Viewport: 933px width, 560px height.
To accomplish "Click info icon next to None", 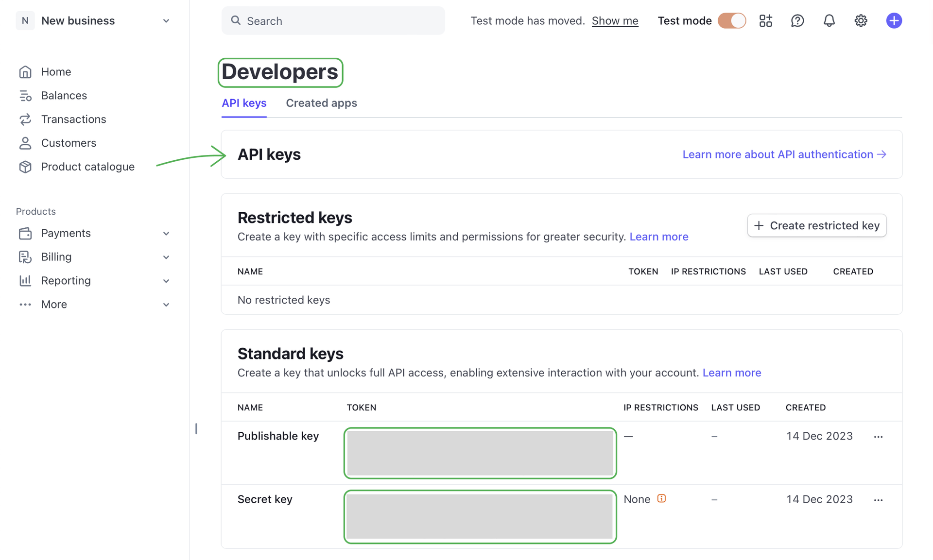I will pyautogui.click(x=661, y=498).
